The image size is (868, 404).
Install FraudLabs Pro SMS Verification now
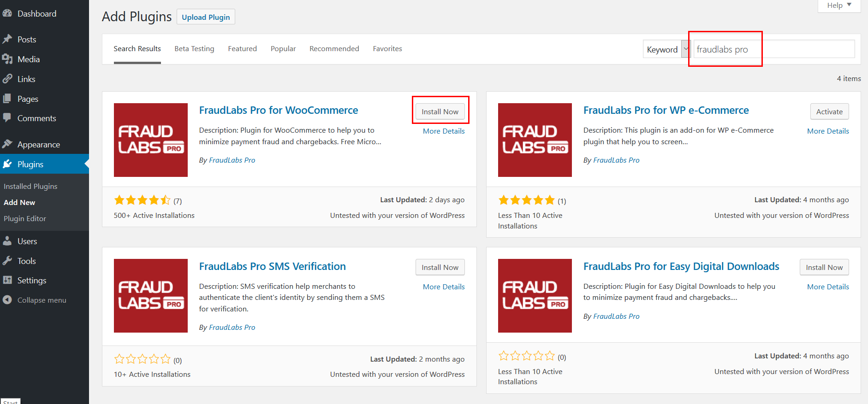[440, 267]
